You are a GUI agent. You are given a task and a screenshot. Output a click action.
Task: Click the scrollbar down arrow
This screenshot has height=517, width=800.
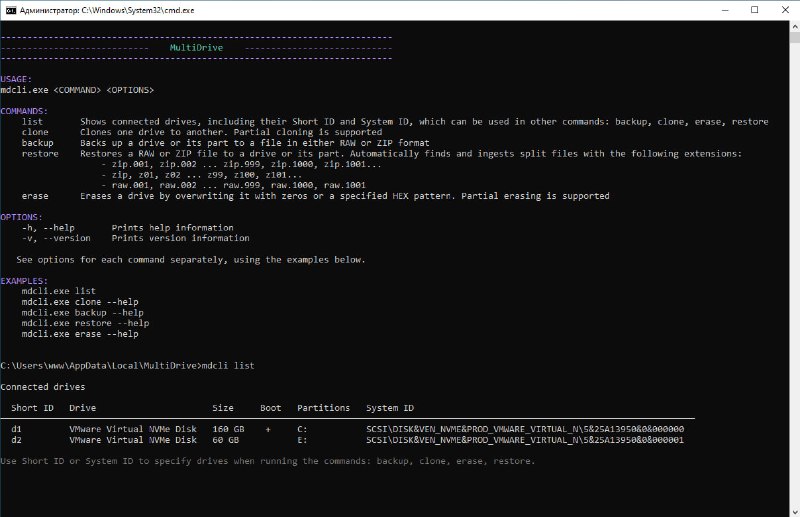[795, 512]
